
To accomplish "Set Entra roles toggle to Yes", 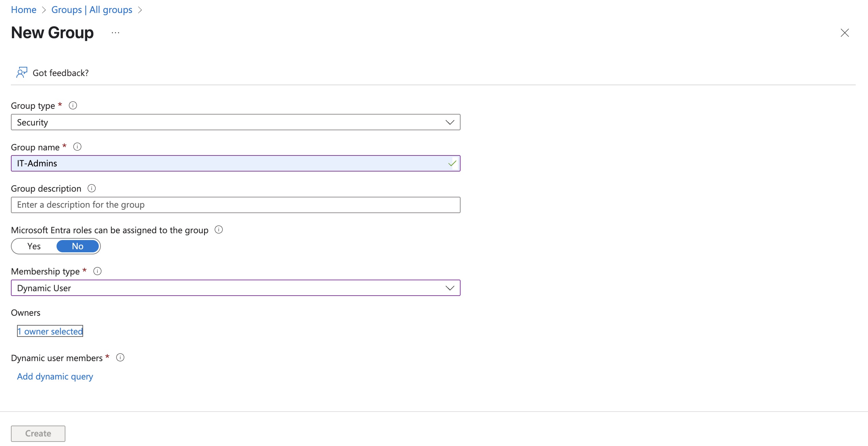I will click(x=34, y=246).
